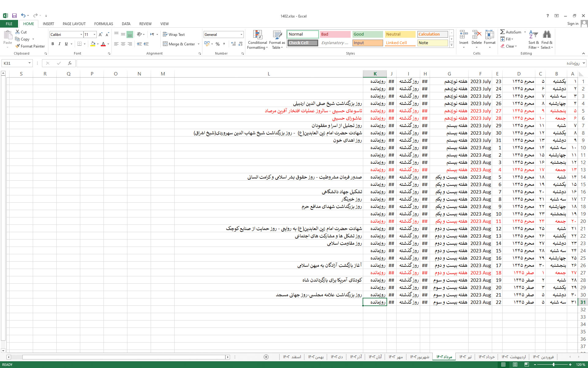Select the Format Painter tool
The height and width of the screenshot is (368, 588).
tap(30, 46)
